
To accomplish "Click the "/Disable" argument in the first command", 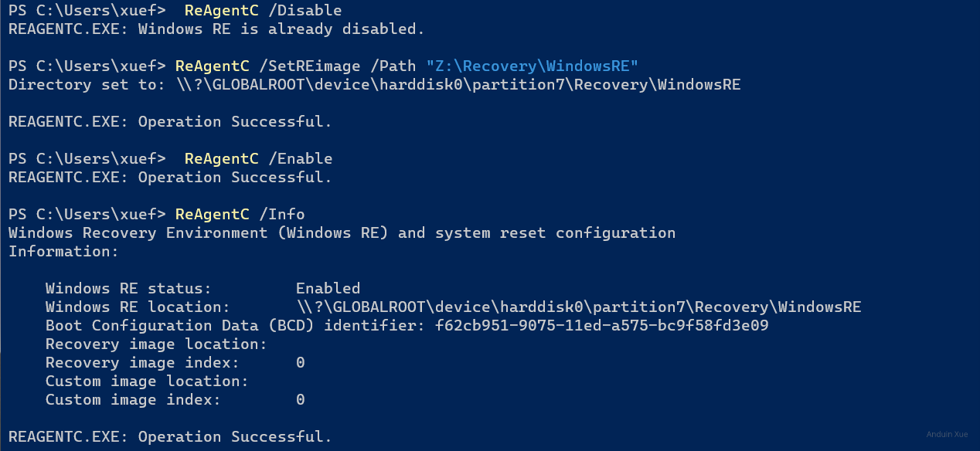I will 305,11.
